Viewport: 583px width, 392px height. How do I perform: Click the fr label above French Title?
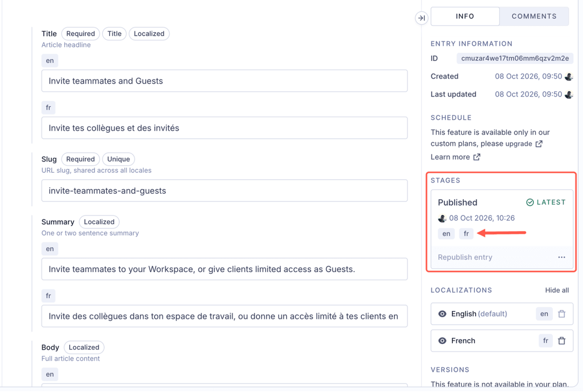(x=49, y=108)
